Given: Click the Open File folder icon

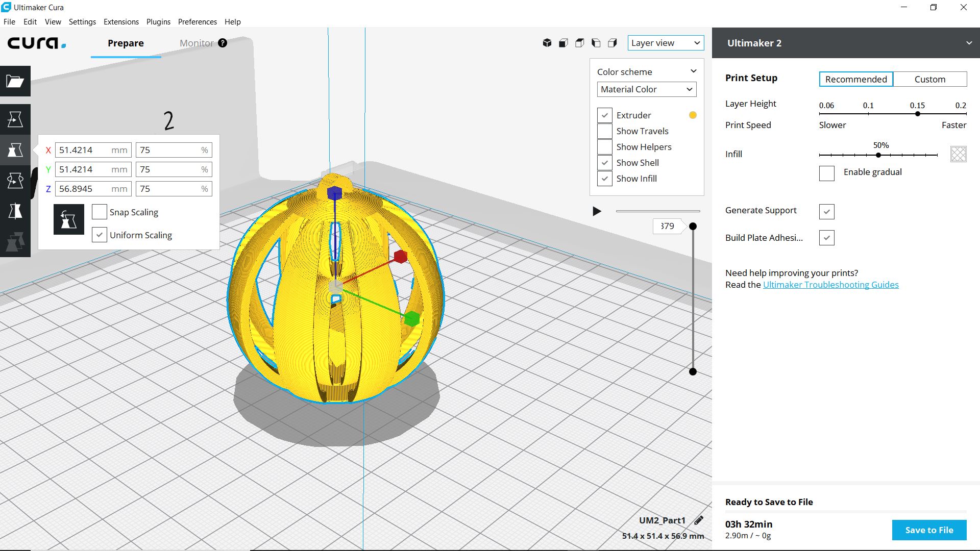Looking at the screenshot, I should pyautogui.click(x=15, y=81).
